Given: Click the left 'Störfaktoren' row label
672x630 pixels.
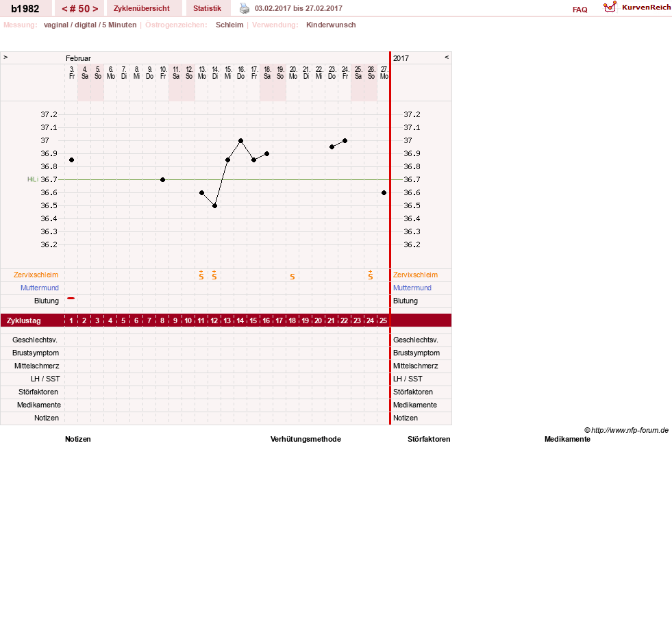Looking at the screenshot, I should click(x=40, y=392).
